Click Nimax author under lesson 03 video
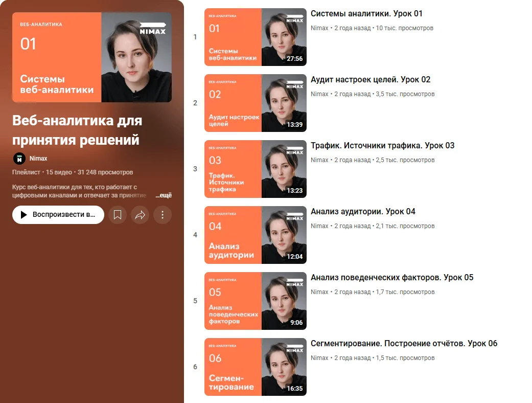Screen dimensions: 532x403 pyautogui.click(x=319, y=160)
